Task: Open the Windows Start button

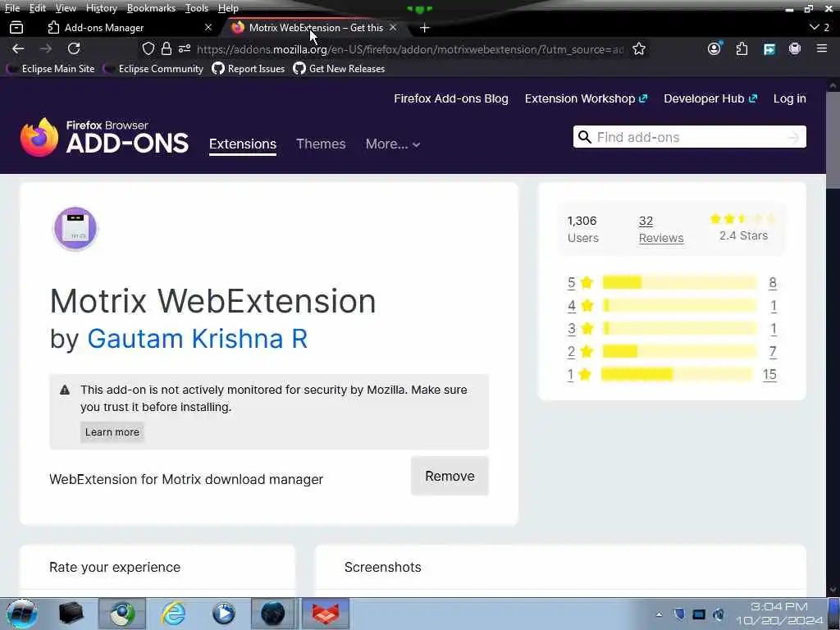Action: [21, 614]
